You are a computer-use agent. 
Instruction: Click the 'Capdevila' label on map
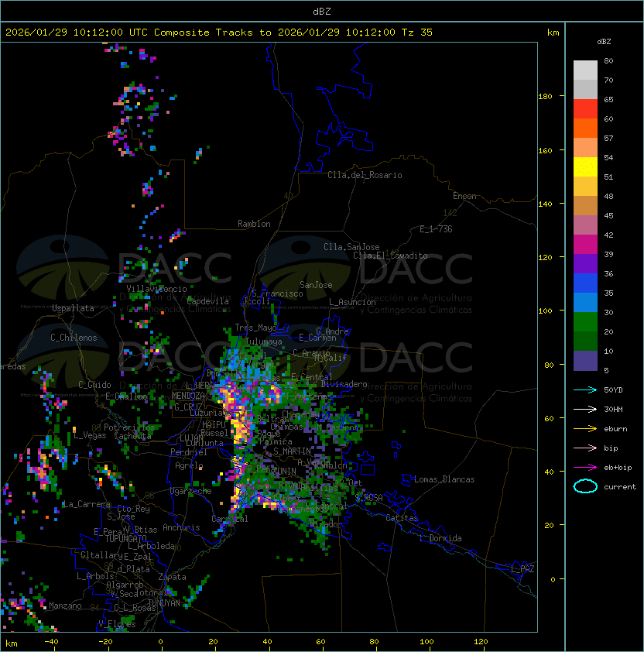[x=208, y=301]
